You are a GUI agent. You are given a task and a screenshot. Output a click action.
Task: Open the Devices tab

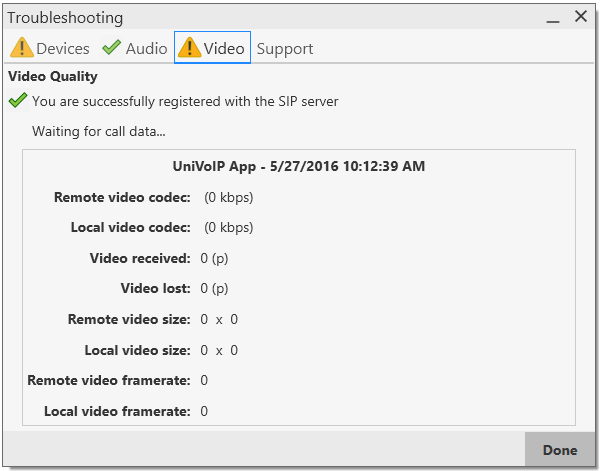point(50,48)
